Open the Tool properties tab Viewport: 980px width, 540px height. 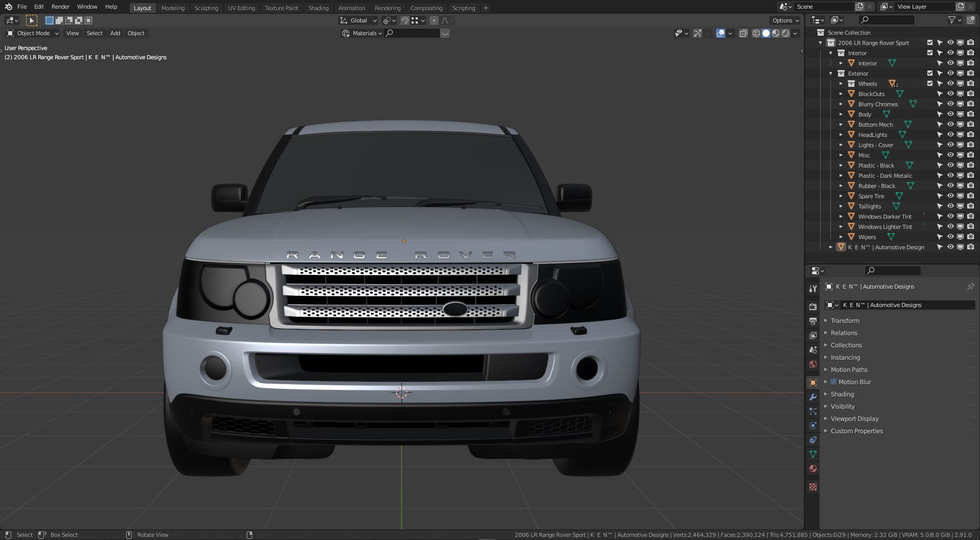[813, 289]
